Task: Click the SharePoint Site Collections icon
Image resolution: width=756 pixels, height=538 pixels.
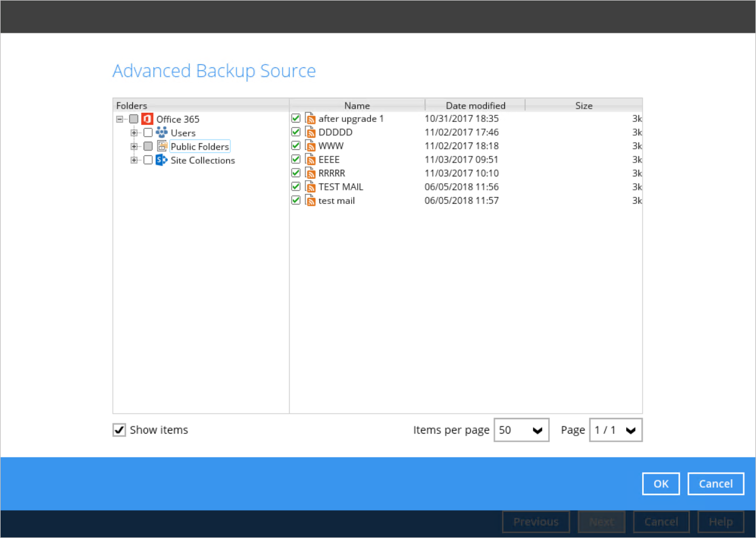Action: click(161, 160)
